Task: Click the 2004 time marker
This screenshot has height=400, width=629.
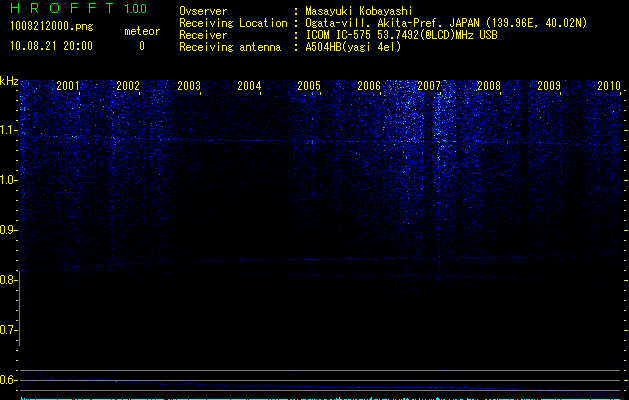Action: 249,85
